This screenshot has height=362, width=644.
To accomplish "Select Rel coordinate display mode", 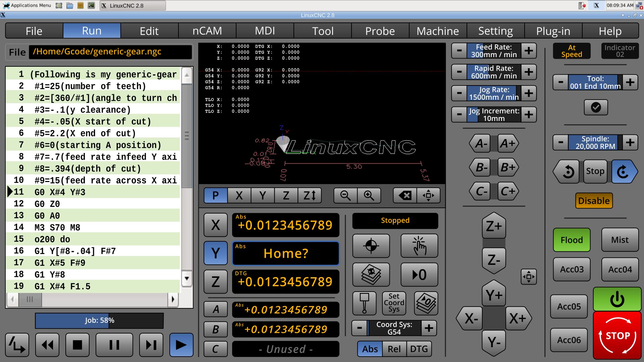I will coord(394,349).
